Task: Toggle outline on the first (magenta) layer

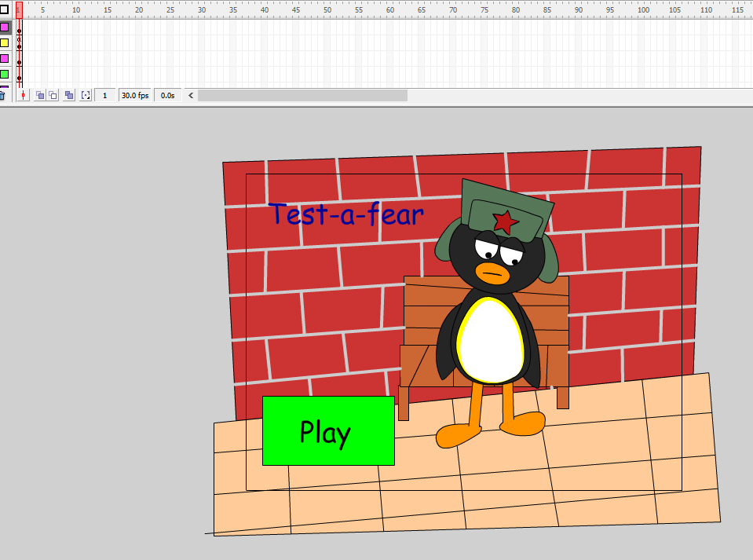Action: pyautogui.click(x=5, y=27)
